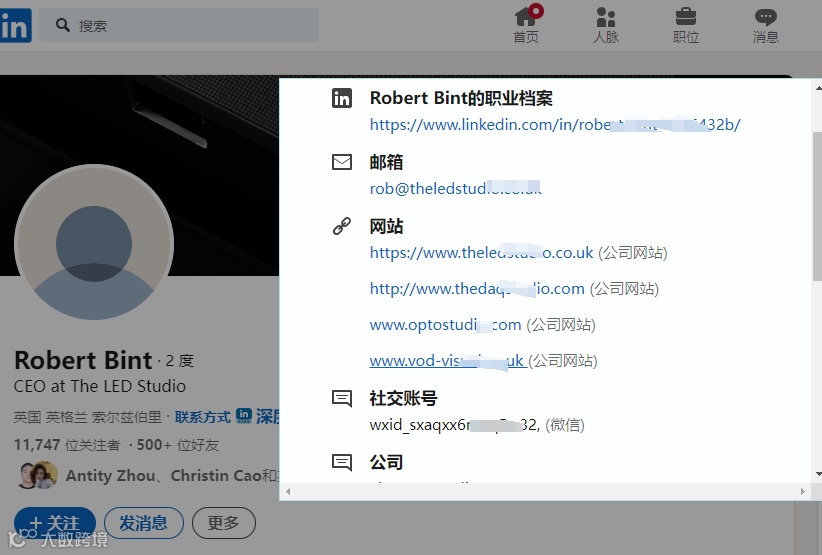This screenshot has width=822, height=555.
Task: Select the wxid_sxaqxx6 WeChat ID text
Action: 454,425
